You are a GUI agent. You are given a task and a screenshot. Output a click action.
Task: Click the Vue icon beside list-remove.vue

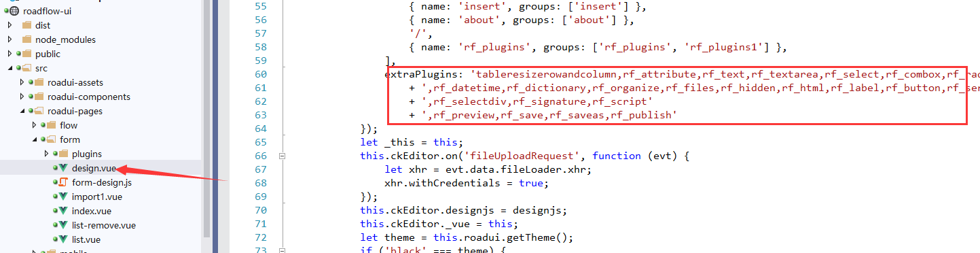coord(63,225)
